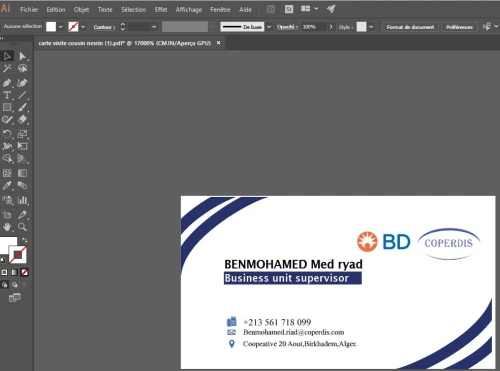
Task: Pick the Eraser tool
Action: click(22, 119)
